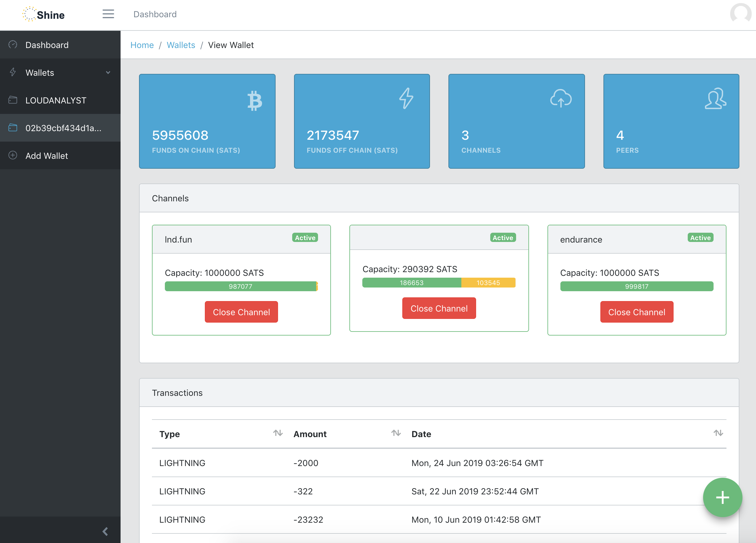Click the lightning bolt on the off-chain card

click(406, 99)
